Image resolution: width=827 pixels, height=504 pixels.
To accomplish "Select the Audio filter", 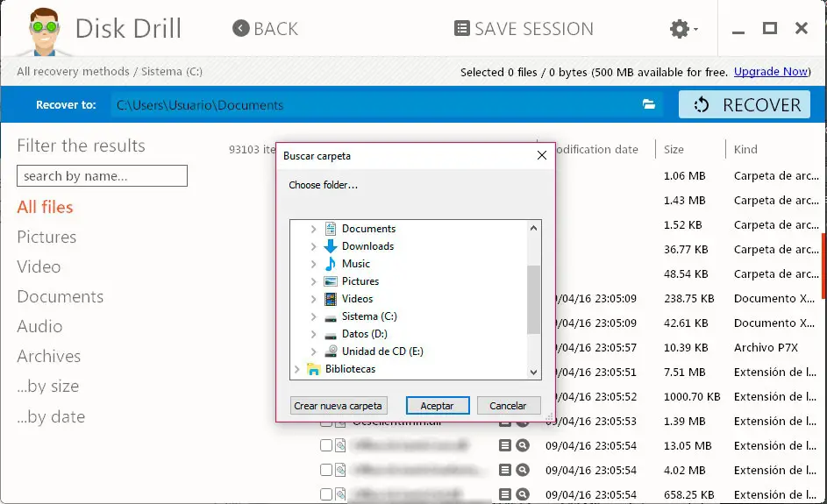I will point(39,326).
